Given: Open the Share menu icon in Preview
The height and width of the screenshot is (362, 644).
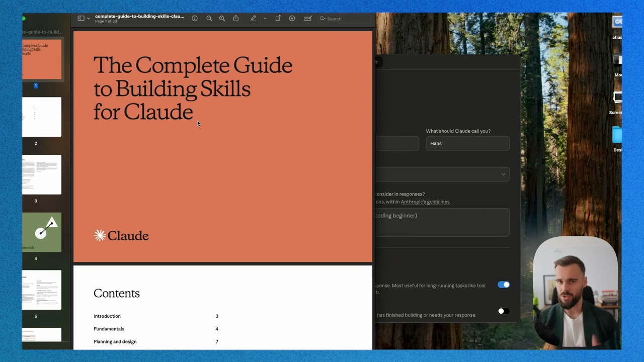Looking at the screenshot, I should click(236, 19).
